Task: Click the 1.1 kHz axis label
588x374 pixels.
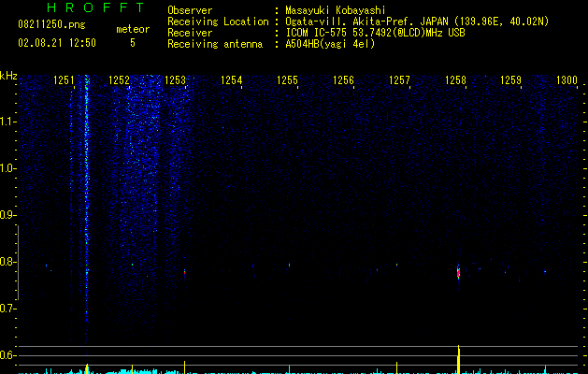Action: point(8,122)
